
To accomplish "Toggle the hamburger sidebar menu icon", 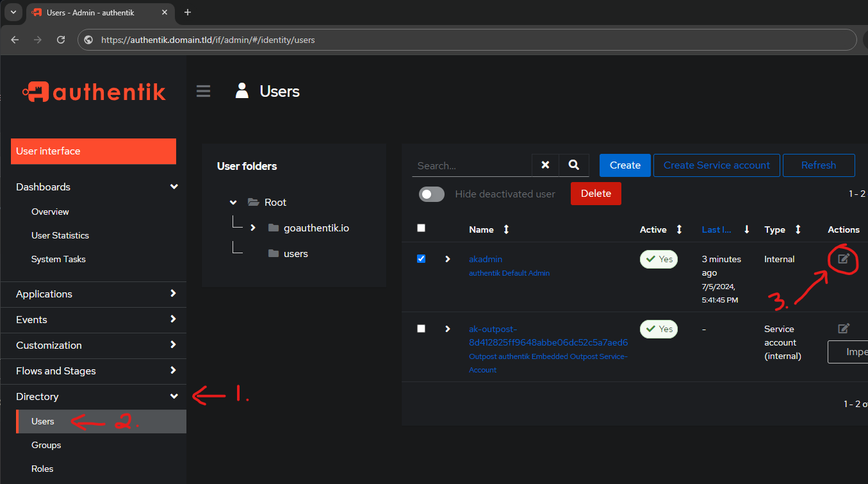I will [203, 91].
